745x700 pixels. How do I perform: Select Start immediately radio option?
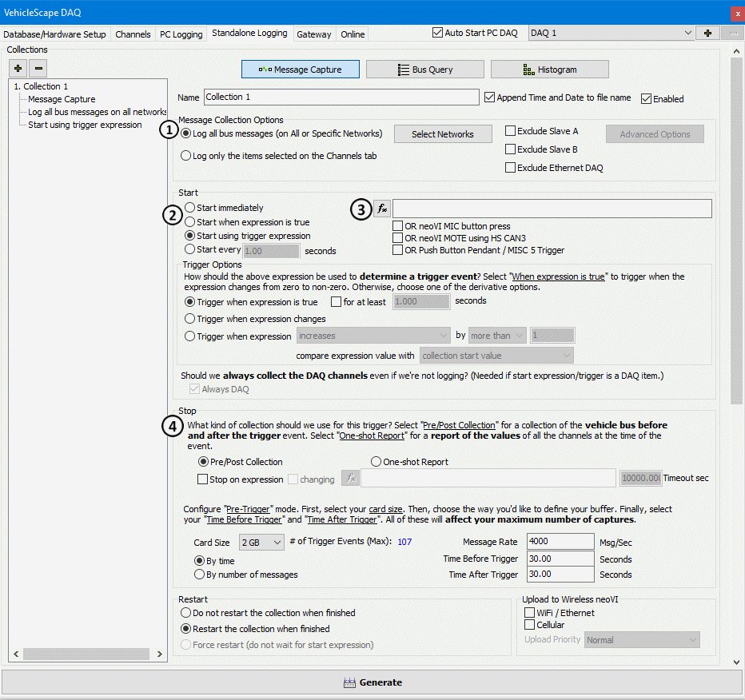[190, 208]
